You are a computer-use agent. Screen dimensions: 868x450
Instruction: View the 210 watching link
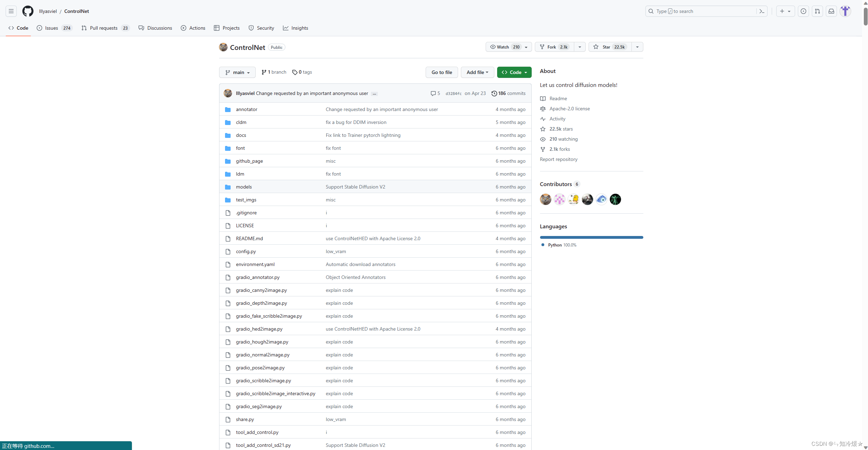[x=563, y=139]
